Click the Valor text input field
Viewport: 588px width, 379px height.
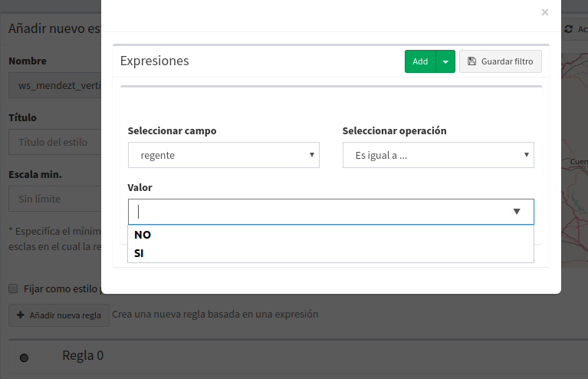314,212
